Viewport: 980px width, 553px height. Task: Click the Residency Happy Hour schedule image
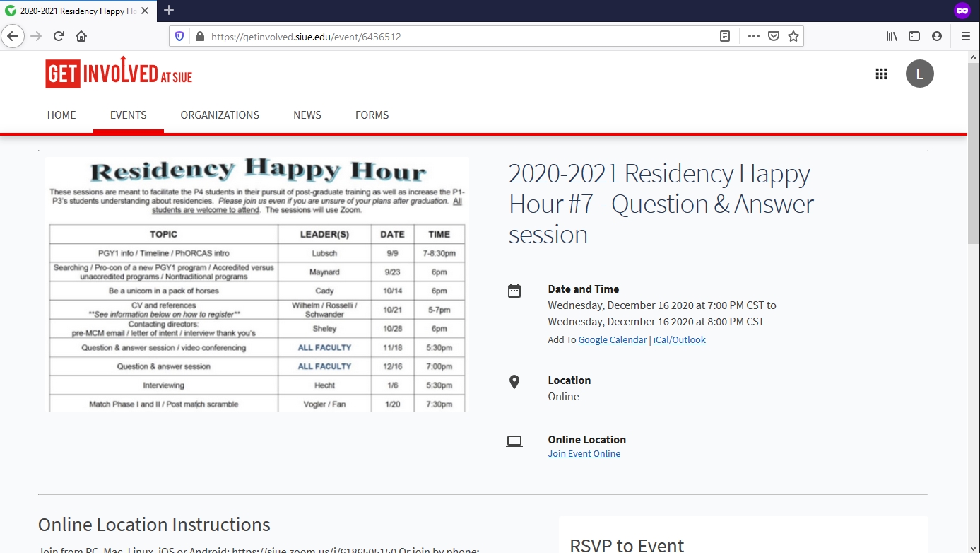pyautogui.click(x=257, y=284)
